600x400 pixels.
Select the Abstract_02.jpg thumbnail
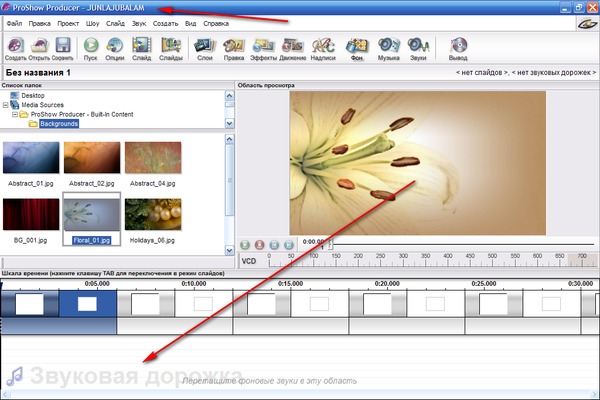click(x=92, y=158)
